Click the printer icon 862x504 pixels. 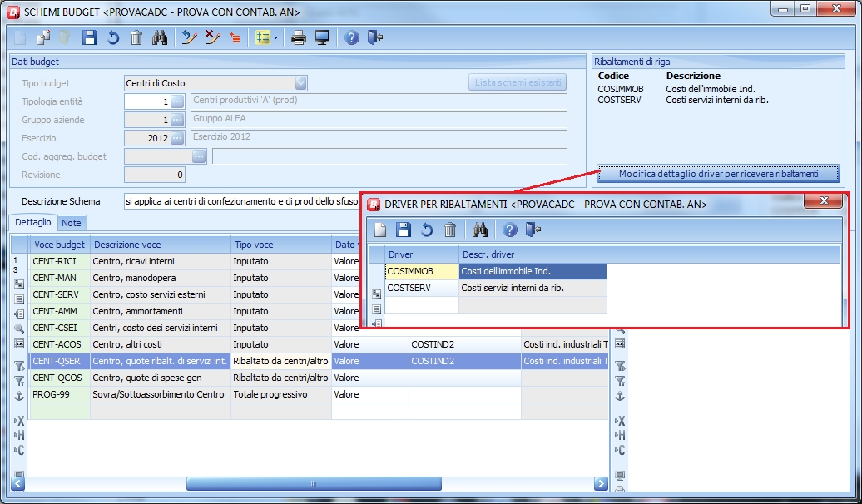pos(299,37)
